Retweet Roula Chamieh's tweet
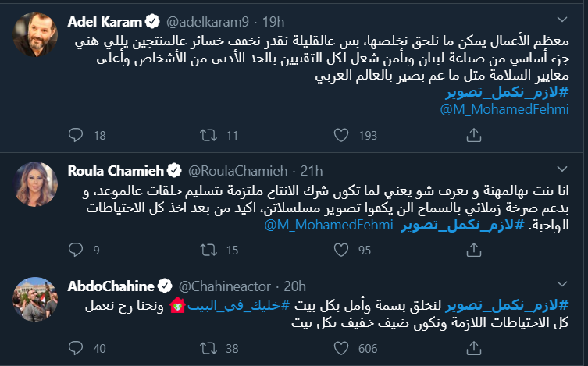The width and height of the screenshot is (588, 366). point(209,251)
